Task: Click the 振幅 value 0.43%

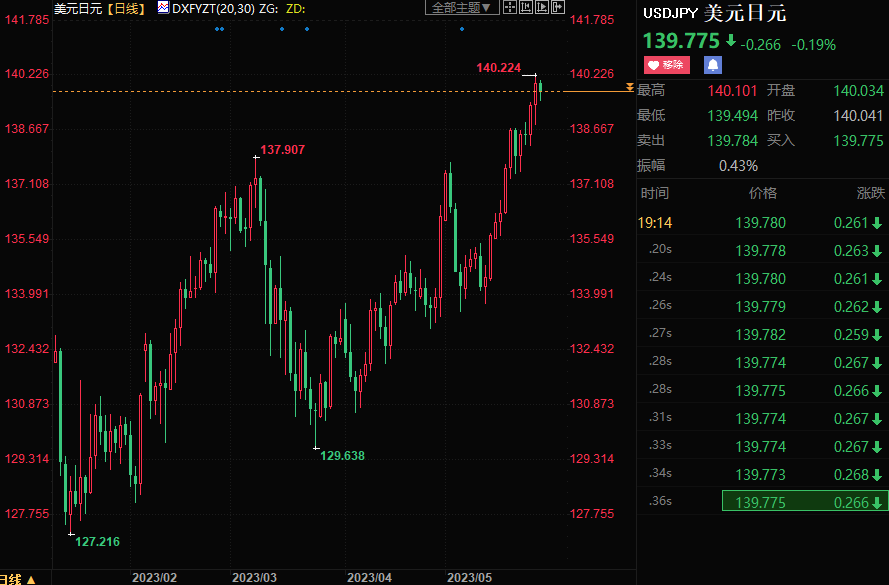Action: tap(738, 166)
